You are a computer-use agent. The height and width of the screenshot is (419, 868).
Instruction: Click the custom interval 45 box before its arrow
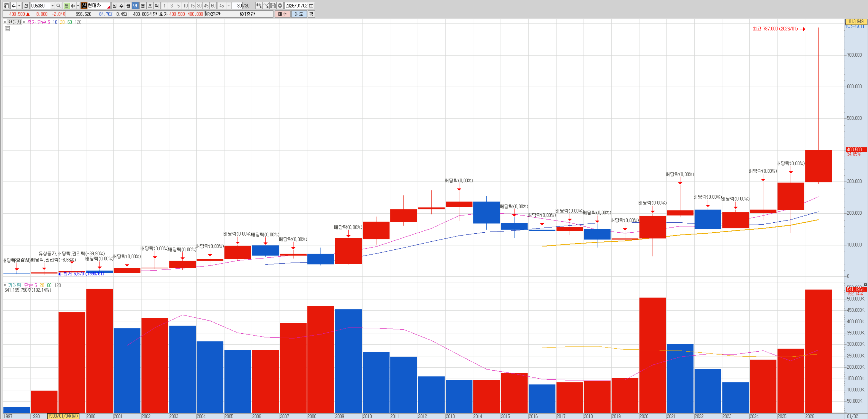[x=221, y=5]
